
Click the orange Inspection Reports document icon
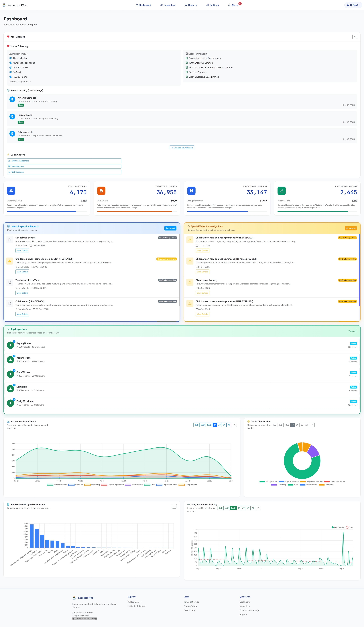pyautogui.click(x=101, y=191)
